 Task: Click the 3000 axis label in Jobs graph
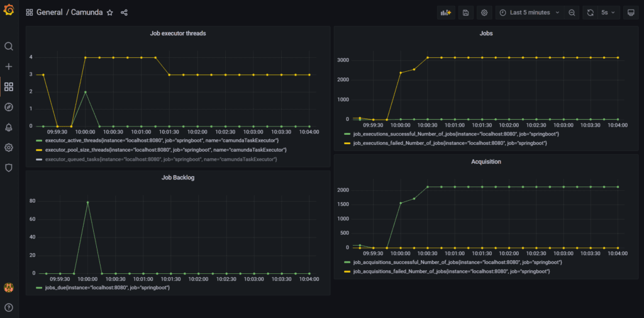pyautogui.click(x=344, y=60)
